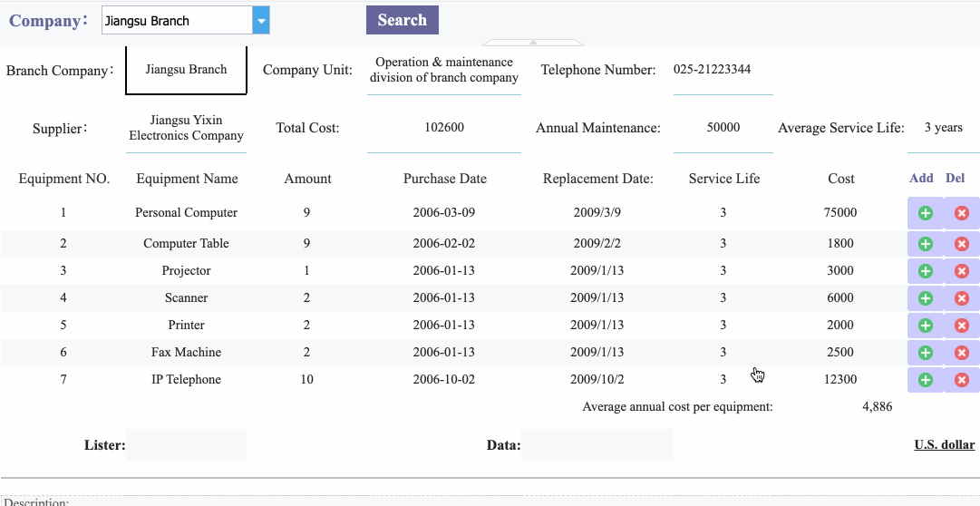
Task: Delete the Projector row
Action: pos(961,271)
